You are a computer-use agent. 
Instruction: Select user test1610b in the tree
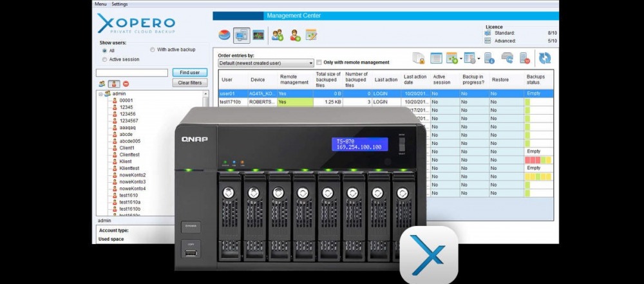(130, 209)
